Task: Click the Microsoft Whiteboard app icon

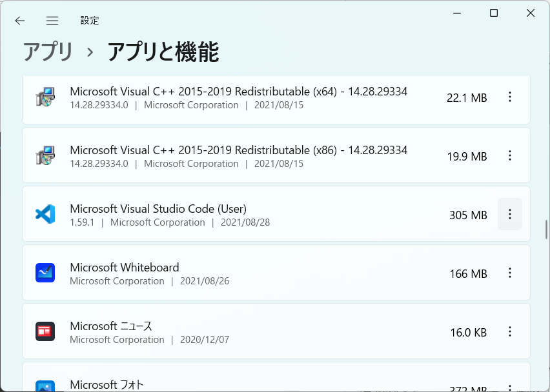Action: click(x=45, y=273)
